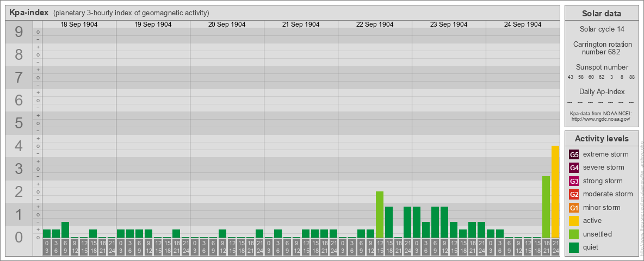Screen dimensions: 644x261
Task: Click the Kp scale number 8
Action: coord(19,54)
